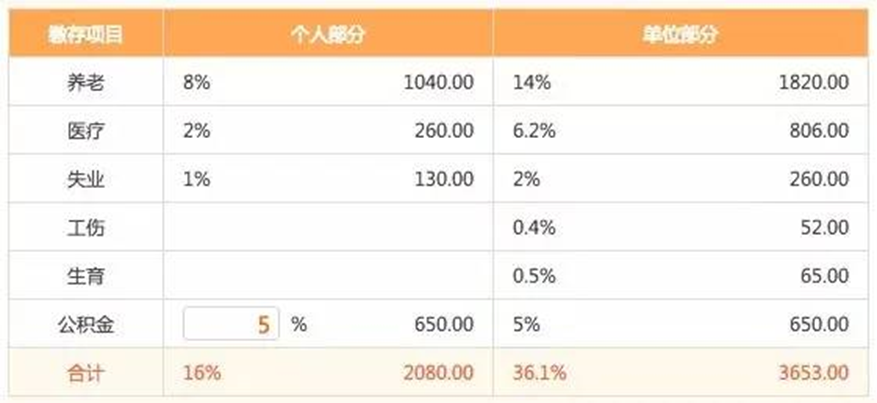Click the 工伤 row label
The height and width of the screenshot is (403, 877).
tap(86, 227)
